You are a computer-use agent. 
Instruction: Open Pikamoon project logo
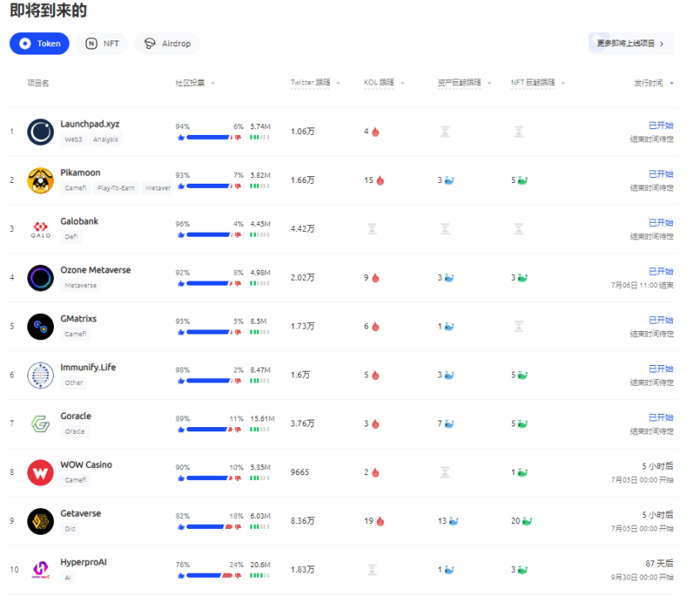pos(41,180)
